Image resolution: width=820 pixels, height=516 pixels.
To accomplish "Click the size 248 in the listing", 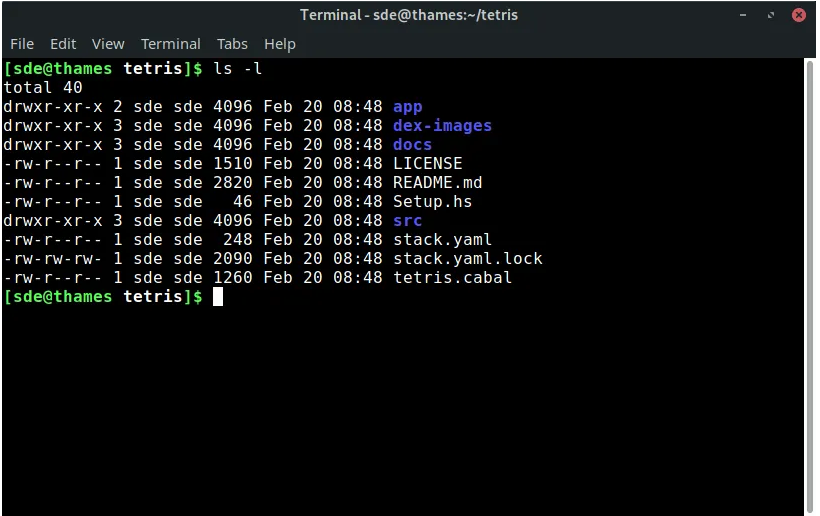I will point(238,239).
